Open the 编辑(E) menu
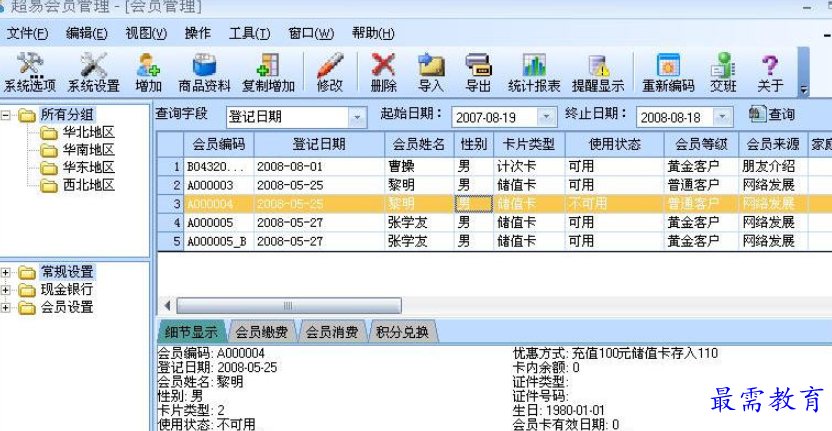This screenshot has height=431, width=832. [86, 33]
